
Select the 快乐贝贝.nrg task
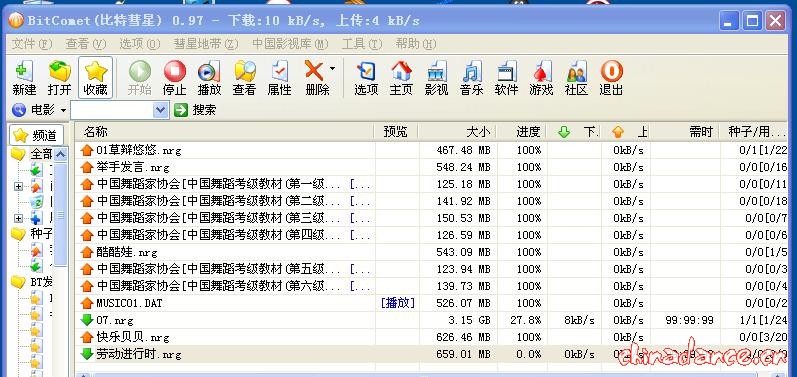432,337
